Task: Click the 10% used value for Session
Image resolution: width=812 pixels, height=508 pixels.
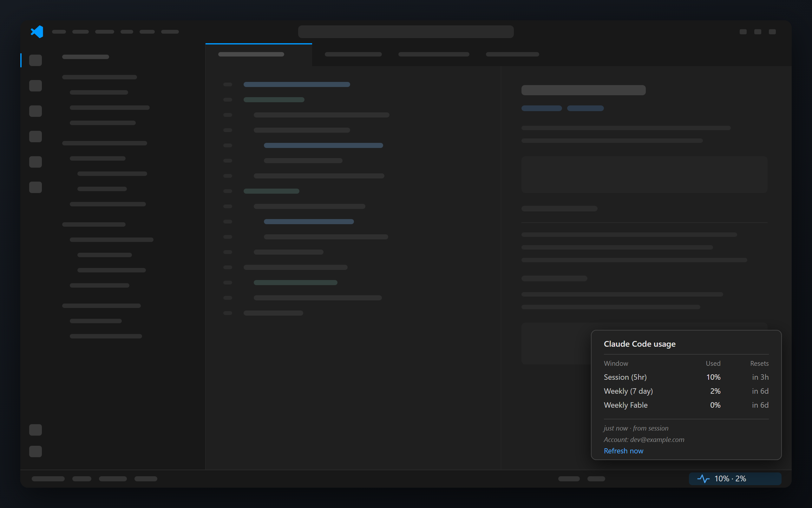Action: point(713,377)
